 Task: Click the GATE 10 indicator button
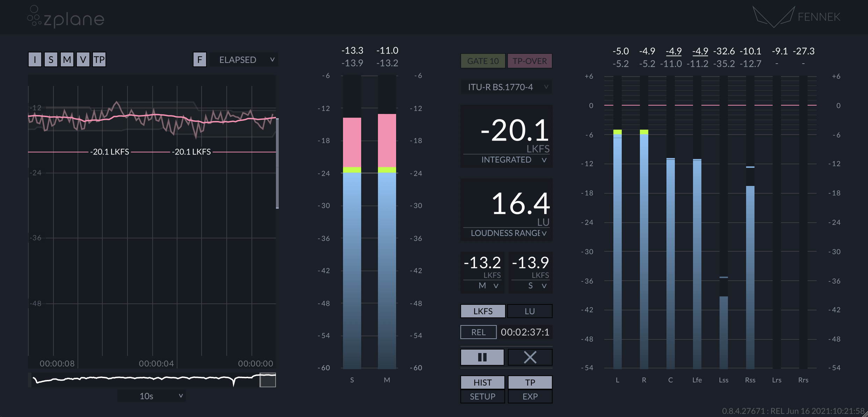[483, 61]
